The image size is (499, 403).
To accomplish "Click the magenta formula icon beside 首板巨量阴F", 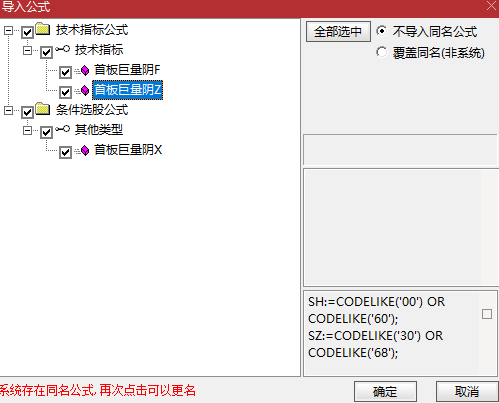I will coord(85,70).
